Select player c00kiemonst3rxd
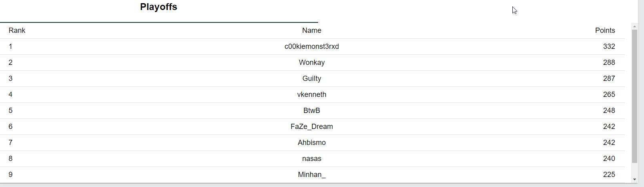The height and width of the screenshot is (187, 644). click(x=312, y=46)
